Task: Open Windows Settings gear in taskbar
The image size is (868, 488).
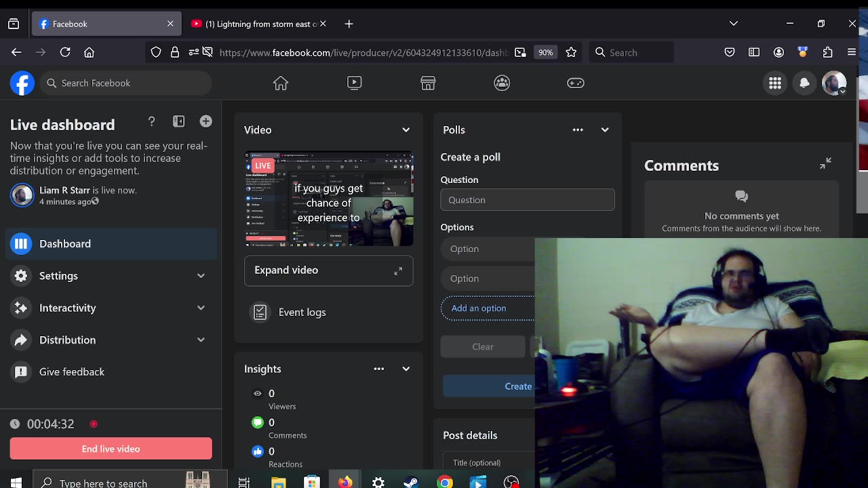Action: pos(378,482)
